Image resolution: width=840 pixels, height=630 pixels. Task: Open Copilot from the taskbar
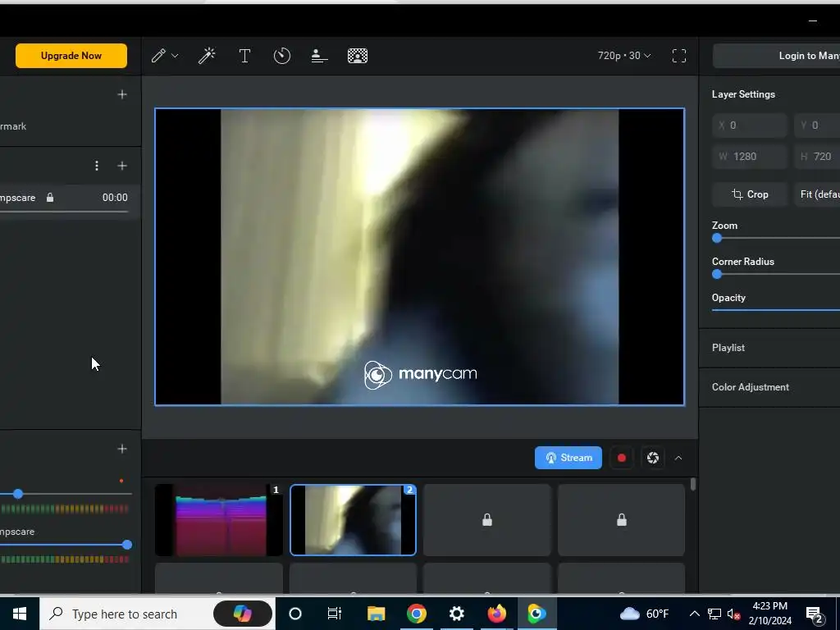(243, 614)
